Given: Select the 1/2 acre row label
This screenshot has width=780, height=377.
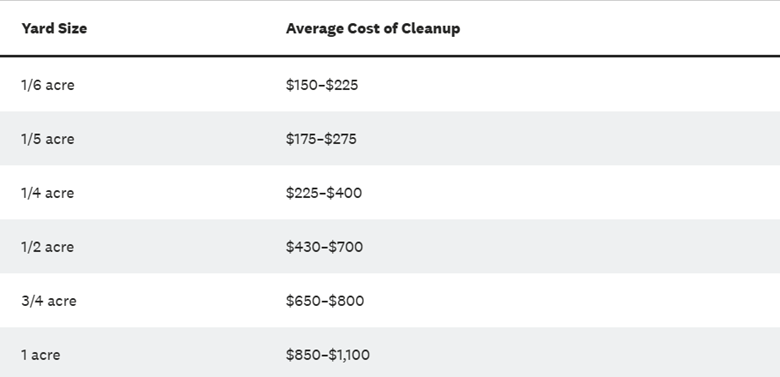Looking at the screenshot, I should click(48, 247).
